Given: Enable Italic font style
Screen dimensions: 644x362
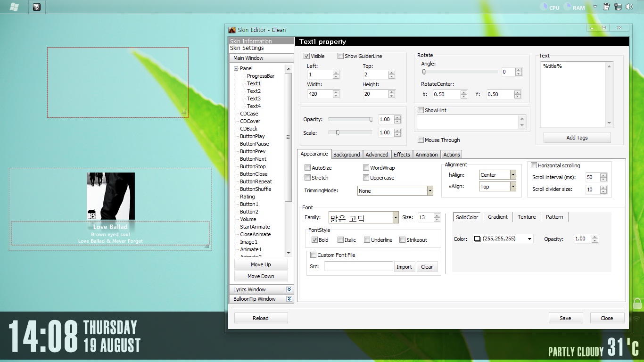Looking at the screenshot, I should (x=340, y=240).
